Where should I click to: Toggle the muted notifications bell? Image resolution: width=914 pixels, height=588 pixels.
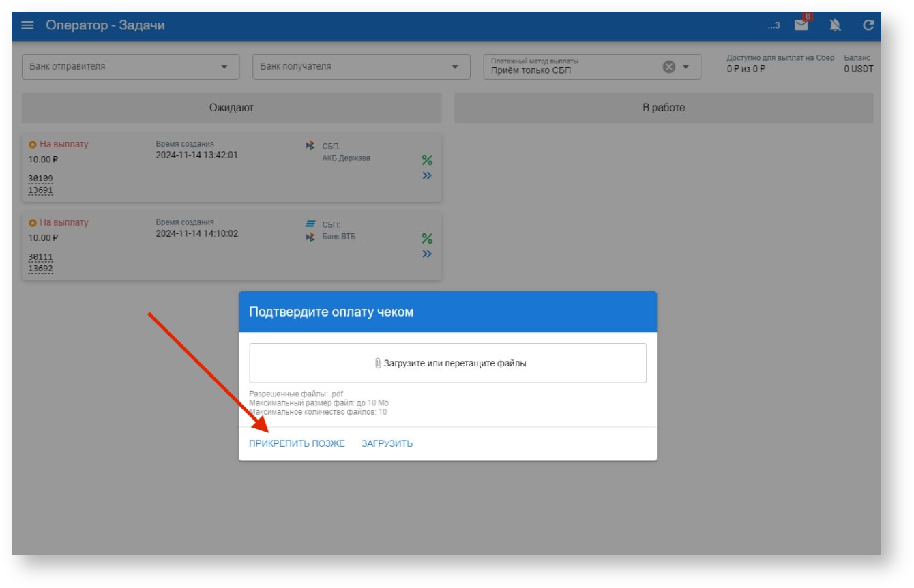click(x=835, y=25)
